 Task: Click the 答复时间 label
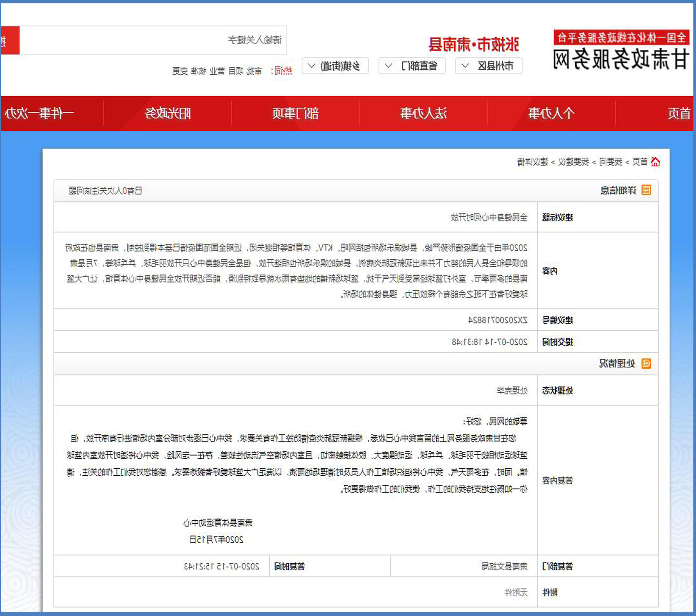[290, 566]
